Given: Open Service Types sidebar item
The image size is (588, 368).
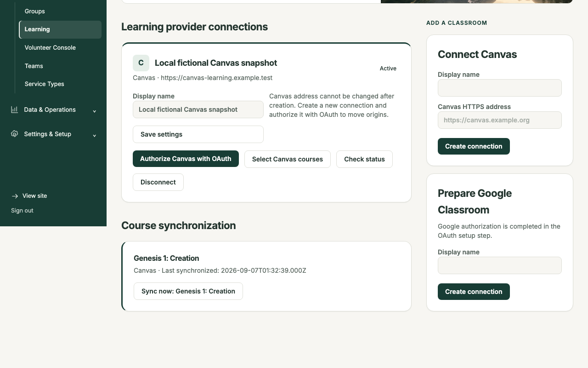Looking at the screenshot, I should pos(60,84).
